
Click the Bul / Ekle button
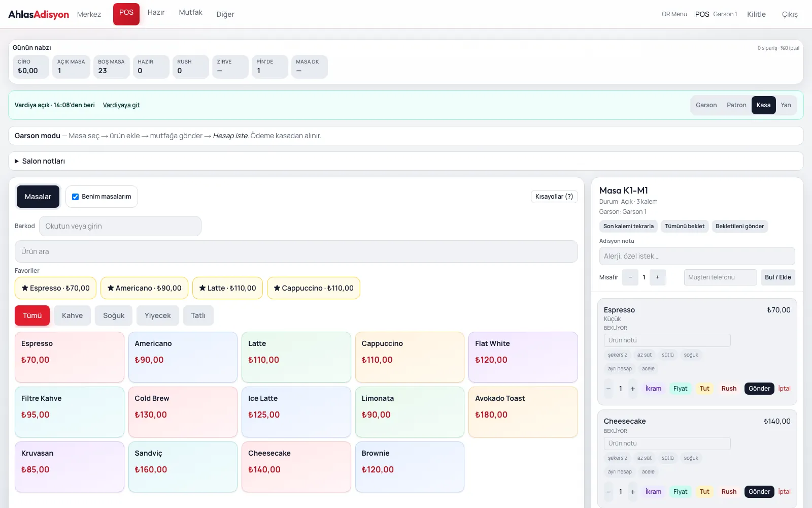coord(777,277)
